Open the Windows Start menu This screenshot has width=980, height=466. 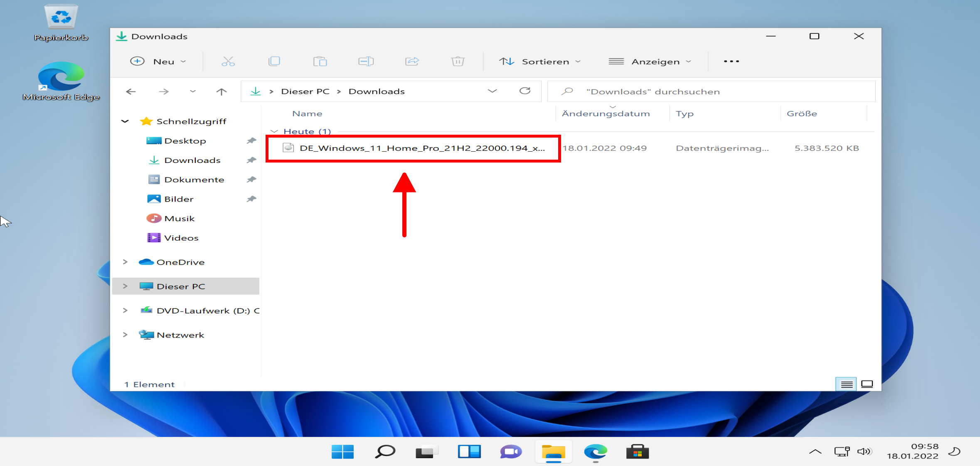pos(342,452)
